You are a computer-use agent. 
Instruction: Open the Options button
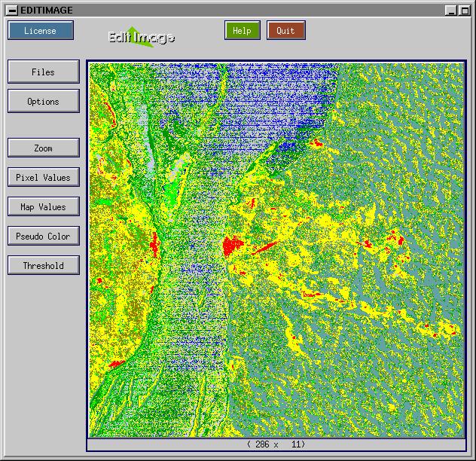(x=44, y=101)
